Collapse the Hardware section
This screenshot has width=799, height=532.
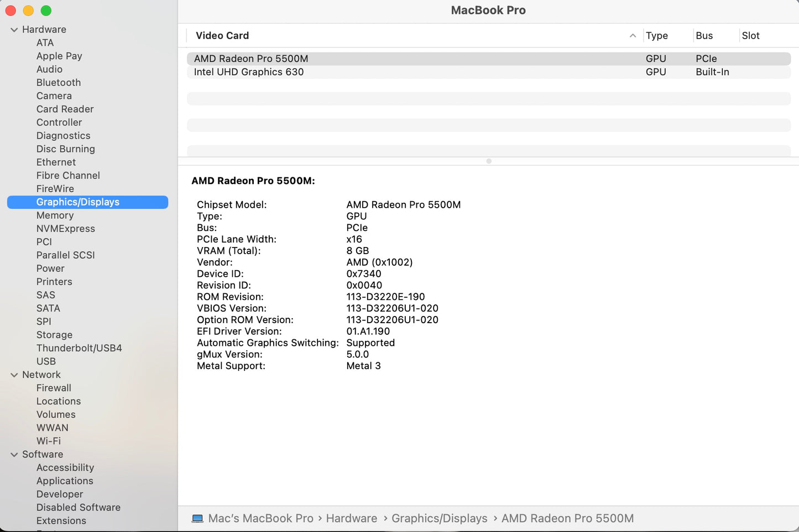pos(14,29)
